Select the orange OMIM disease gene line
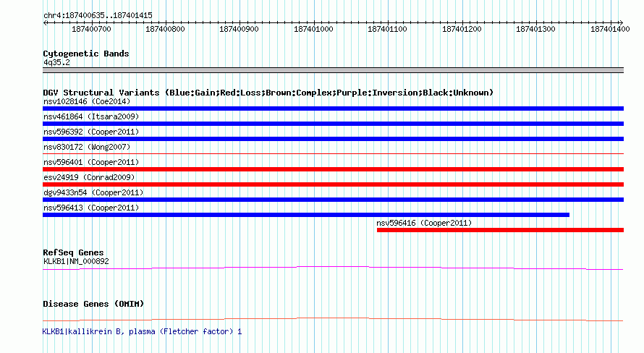Screen dimensions: 644x353 point(333,319)
